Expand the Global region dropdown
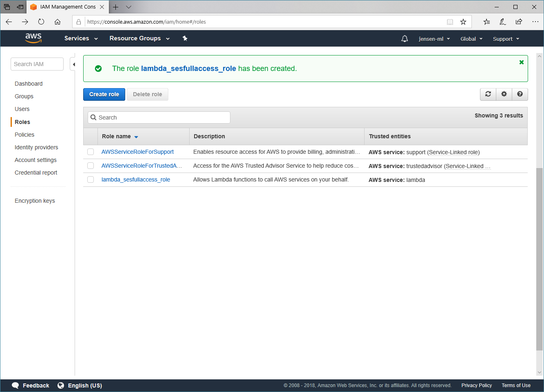 [x=471, y=39]
